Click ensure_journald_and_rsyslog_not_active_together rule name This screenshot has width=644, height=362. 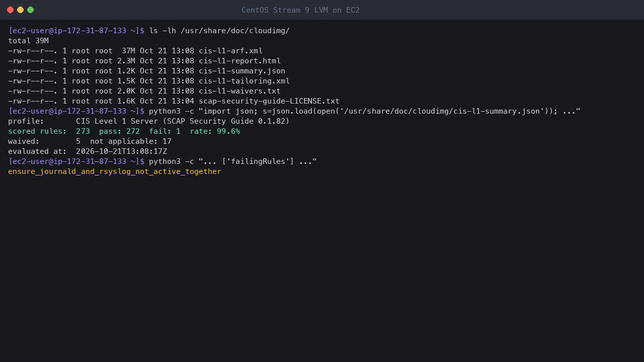115,171
